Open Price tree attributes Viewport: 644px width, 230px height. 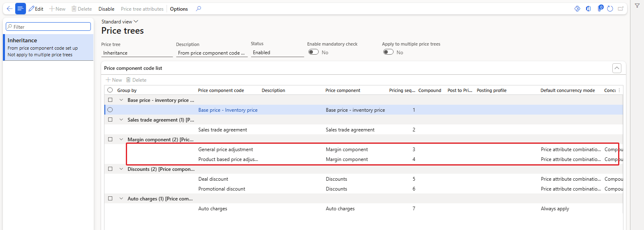click(x=142, y=9)
